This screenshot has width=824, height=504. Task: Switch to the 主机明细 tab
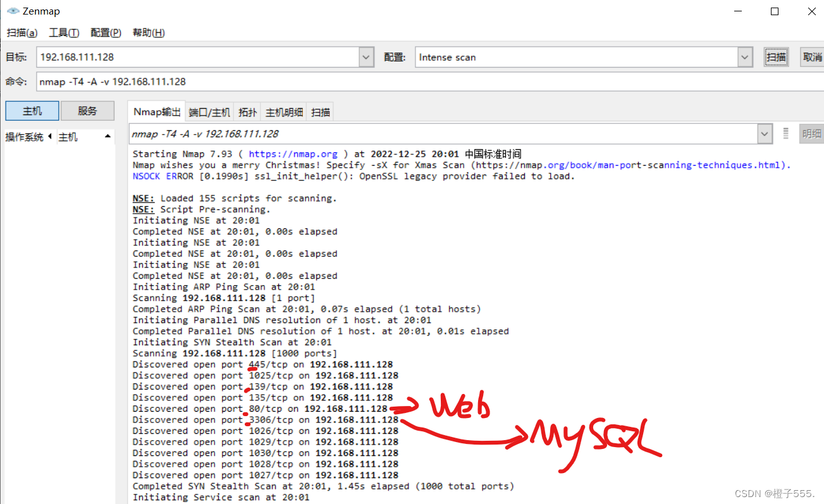tap(284, 113)
